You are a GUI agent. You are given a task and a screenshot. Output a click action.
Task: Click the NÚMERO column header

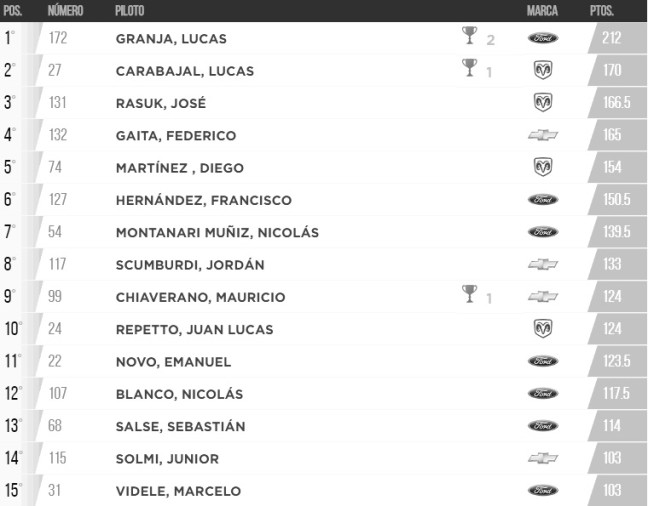click(66, 11)
